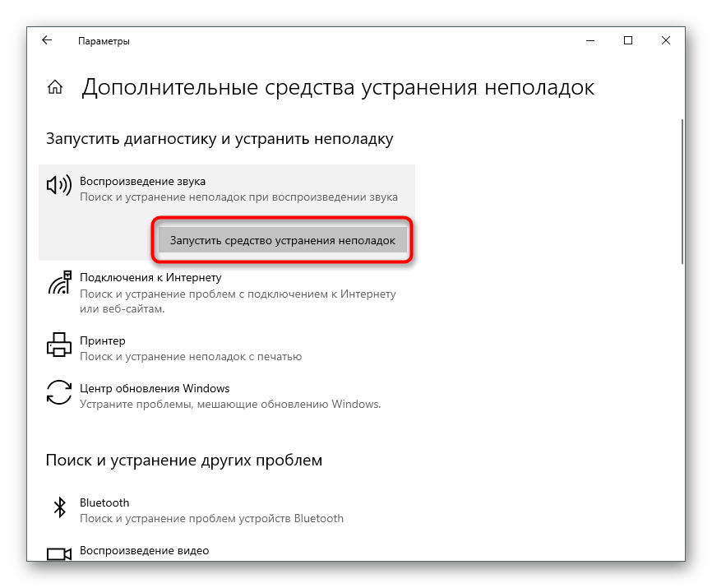The width and height of the screenshot is (712, 588).
Task: Collapse the Воспроизведение звука troubleshooter title
Action: [x=142, y=181]
